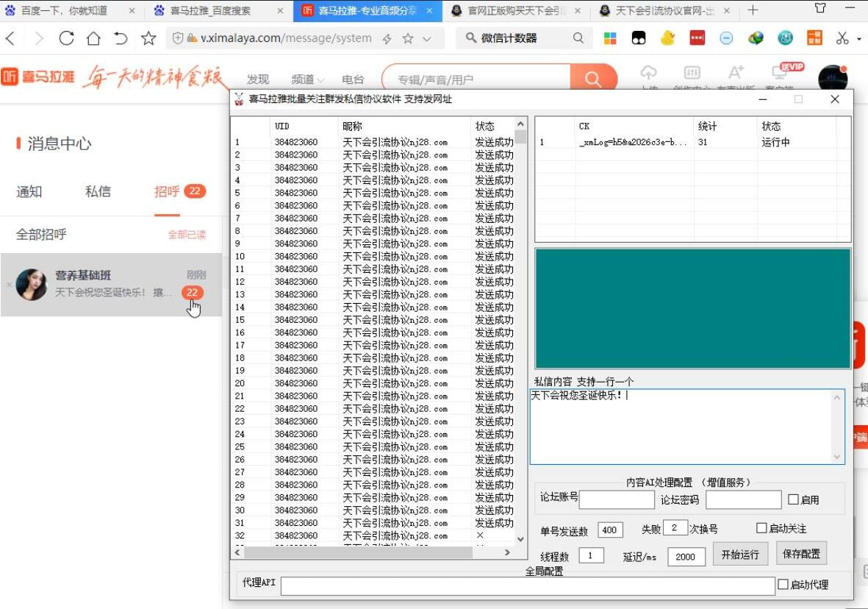Click the lightning speed-mode icon in address bar
The height and width of the screenshot is (609, 868).
[x=387, y=38]
